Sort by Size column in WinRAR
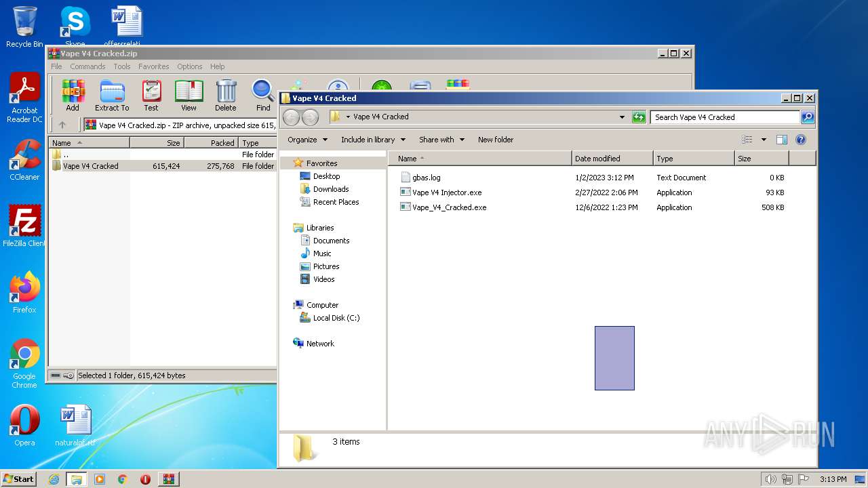 157,143
